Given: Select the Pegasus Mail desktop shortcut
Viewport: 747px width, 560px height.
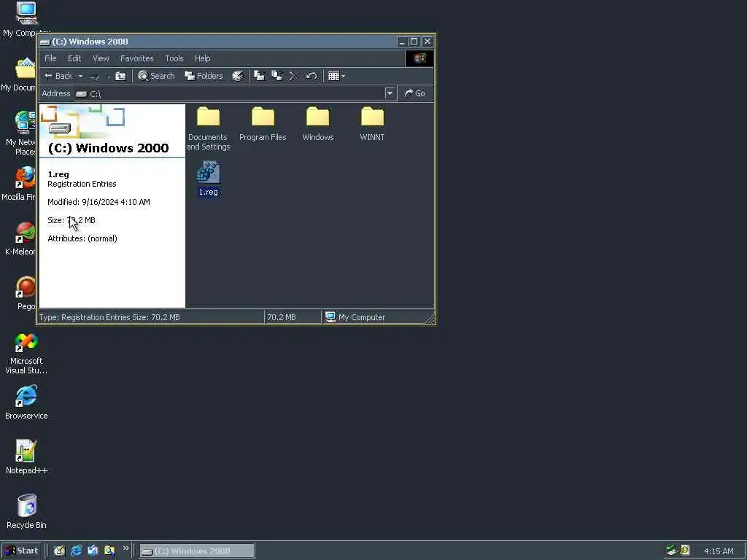Looking at the screenshot, I should [x=26, y=293].
